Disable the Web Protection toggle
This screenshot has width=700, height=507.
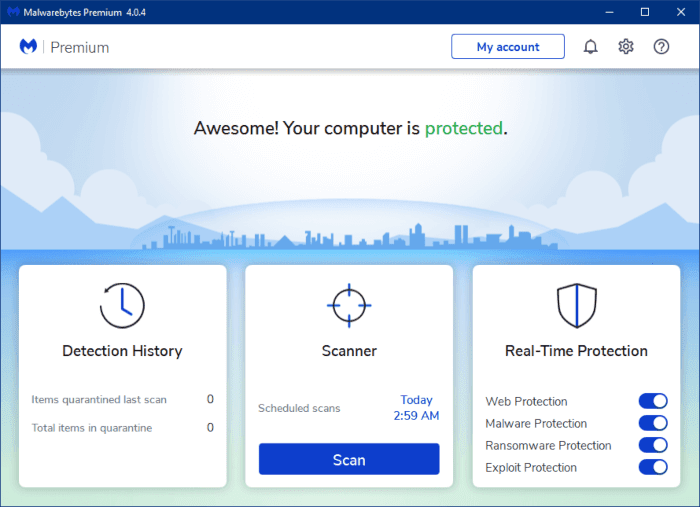click(x=653, y=401)
